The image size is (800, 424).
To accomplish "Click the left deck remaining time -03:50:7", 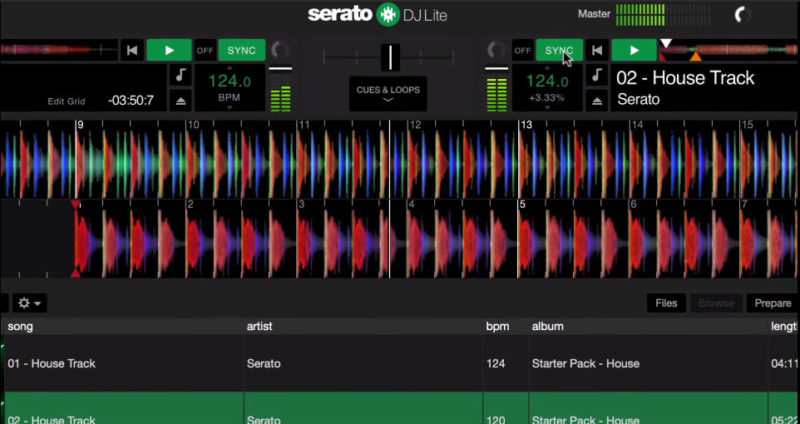I will coord(131,101).
